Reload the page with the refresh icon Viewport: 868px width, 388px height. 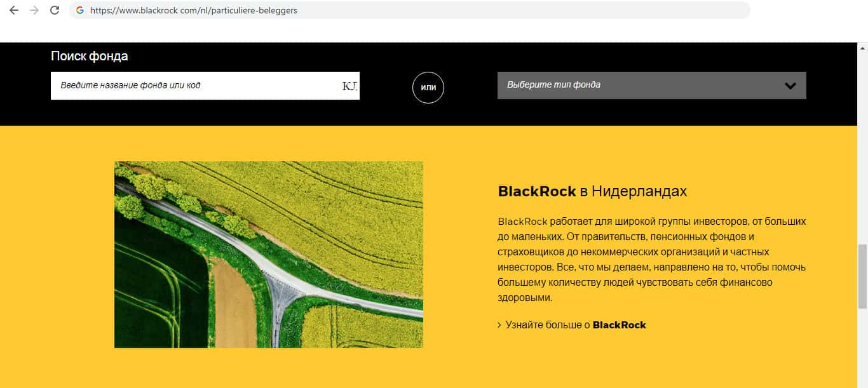pos(55,10)
